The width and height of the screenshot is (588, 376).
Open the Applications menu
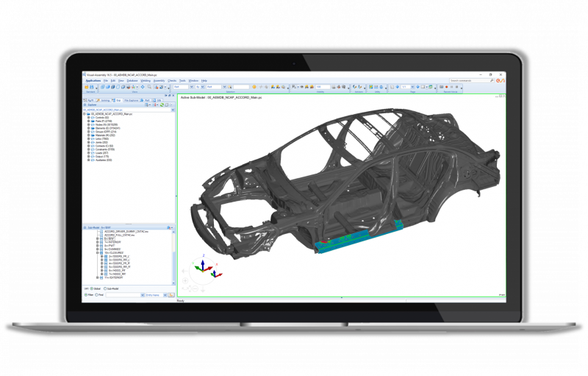[x=93, y=81]
